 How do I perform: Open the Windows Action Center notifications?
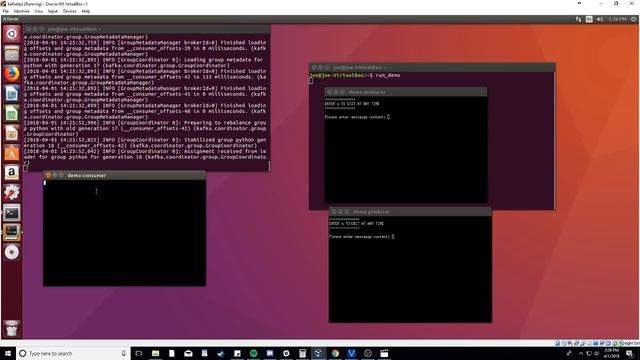tap(630, 353)
